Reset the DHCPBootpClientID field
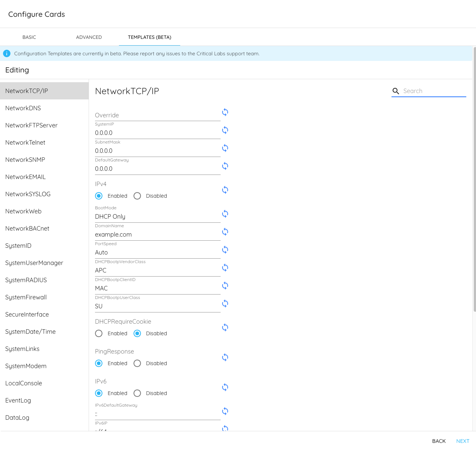The width and height of the screenshot is (476, 450). click(x=225, y=286)
